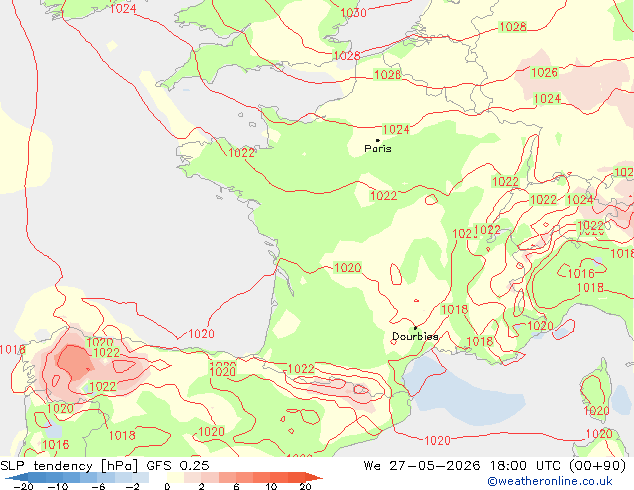Click the Paris city label
The height and width of the screenshot is (490, 634).
[378, 149]
